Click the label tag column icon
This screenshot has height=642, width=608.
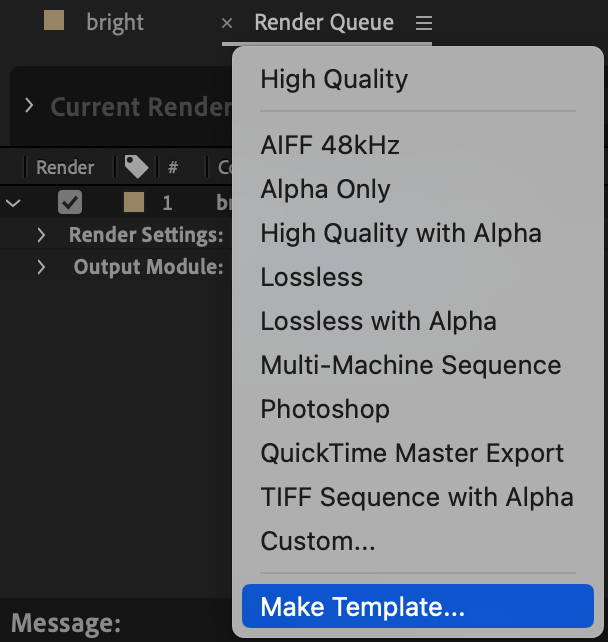click(x=135, y=167)
